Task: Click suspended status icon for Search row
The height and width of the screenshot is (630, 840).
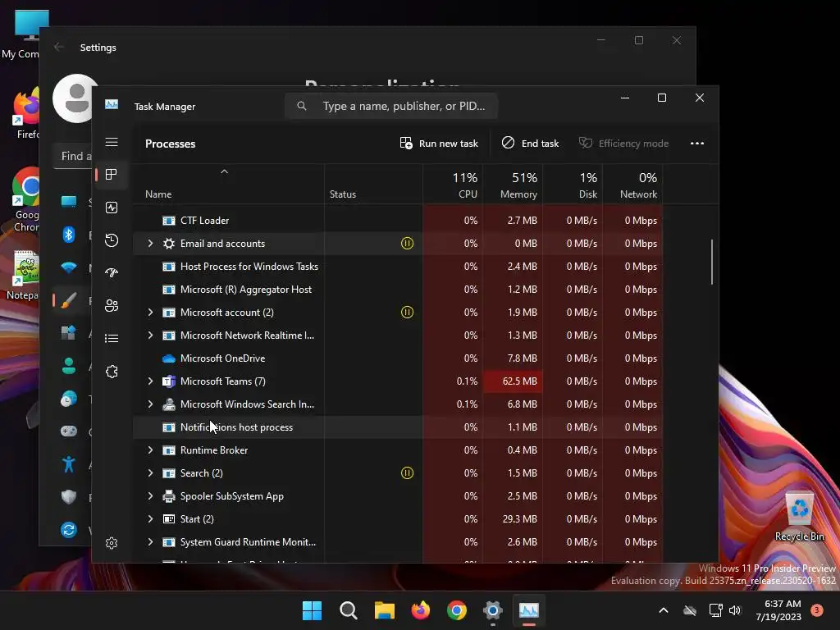Action: click(x=407, y=472)
